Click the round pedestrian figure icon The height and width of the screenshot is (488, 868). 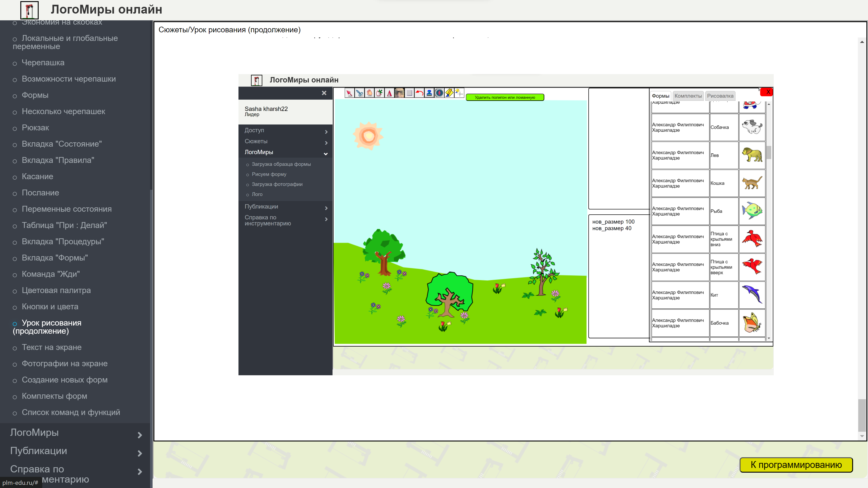pyautogui.click(x=439, y=93)
